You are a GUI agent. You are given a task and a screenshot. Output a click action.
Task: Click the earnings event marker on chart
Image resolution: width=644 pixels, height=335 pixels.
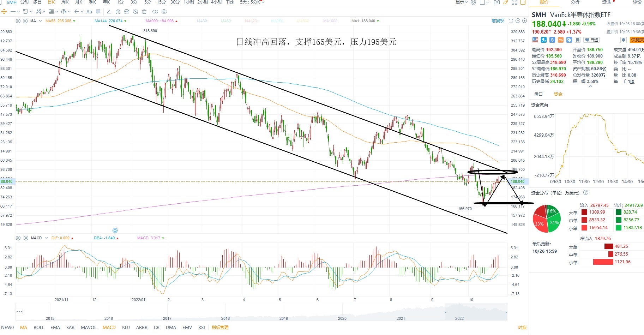coord(115,230)
